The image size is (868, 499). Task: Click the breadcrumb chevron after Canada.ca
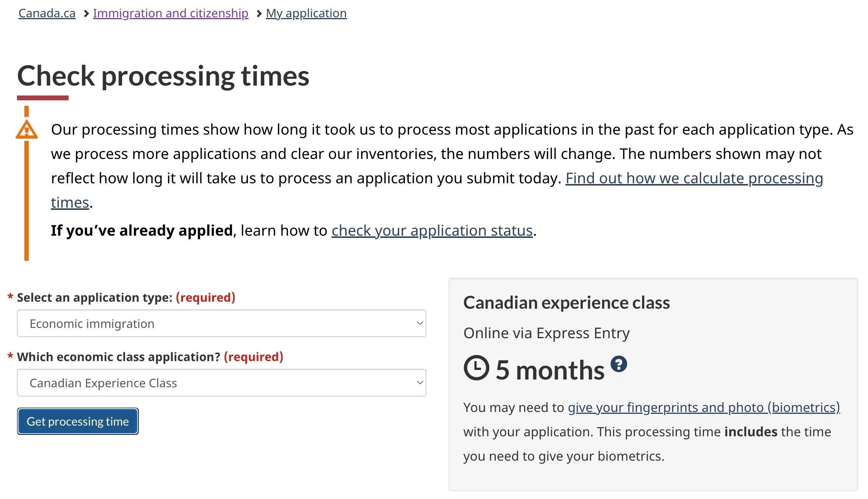(x=86, y=14)
